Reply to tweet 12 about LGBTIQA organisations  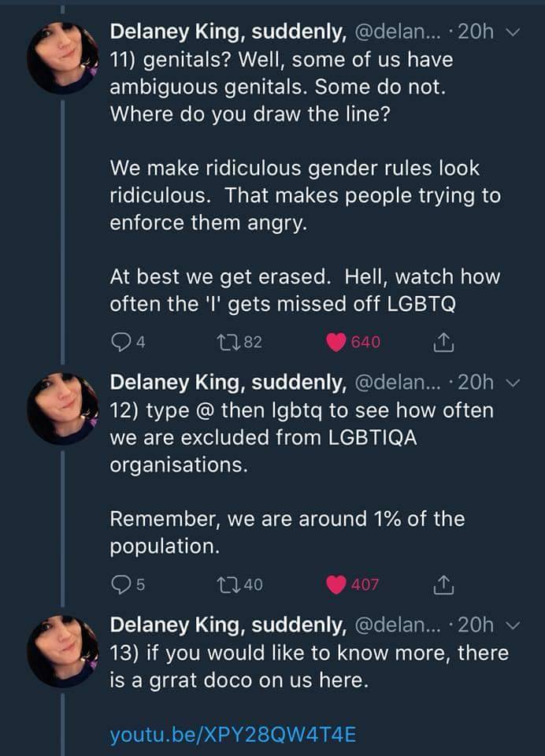click(x=120, y=584)
